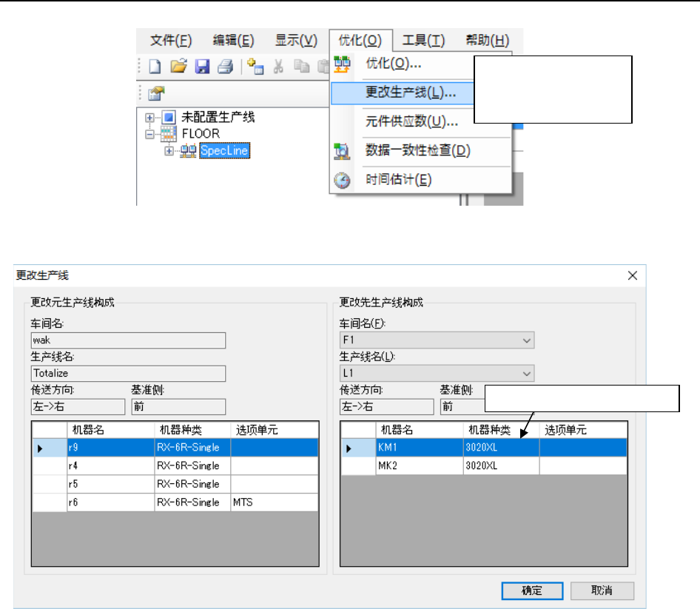Open the 帮助(H) menu
Screen dimensions: 700x609
(x=487, y=41)
